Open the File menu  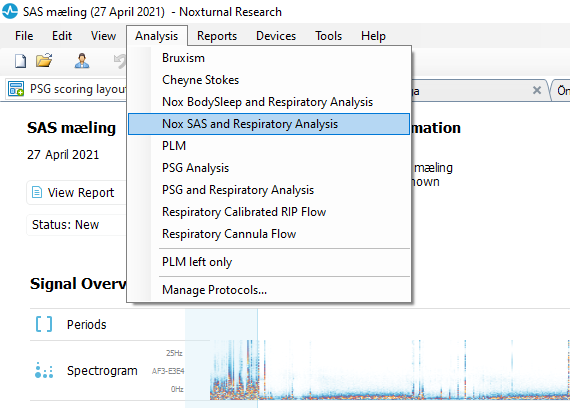tap(24, 36)
